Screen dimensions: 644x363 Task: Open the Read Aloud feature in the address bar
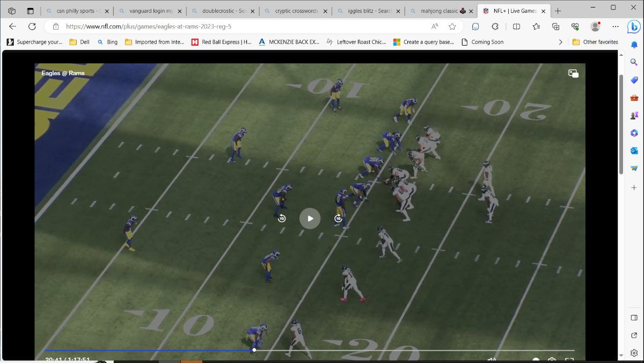435,26
